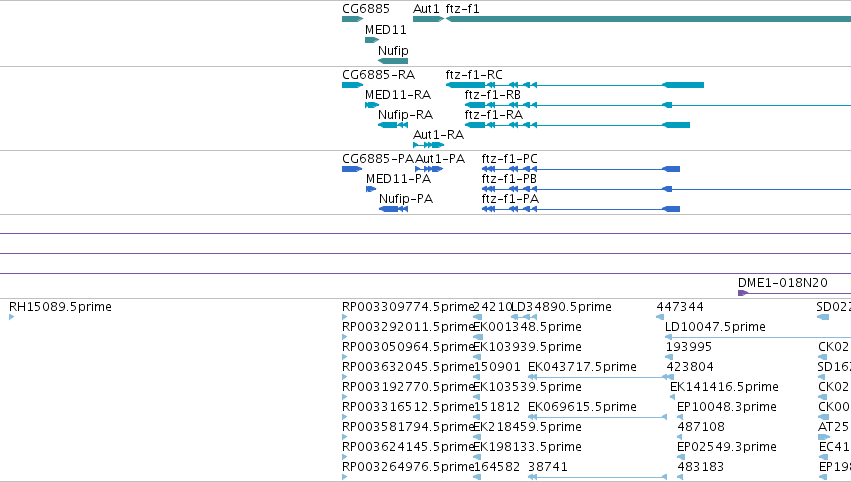
Task: Select the EK069615.5prime EST label
Action: click(x=582, y=407)
